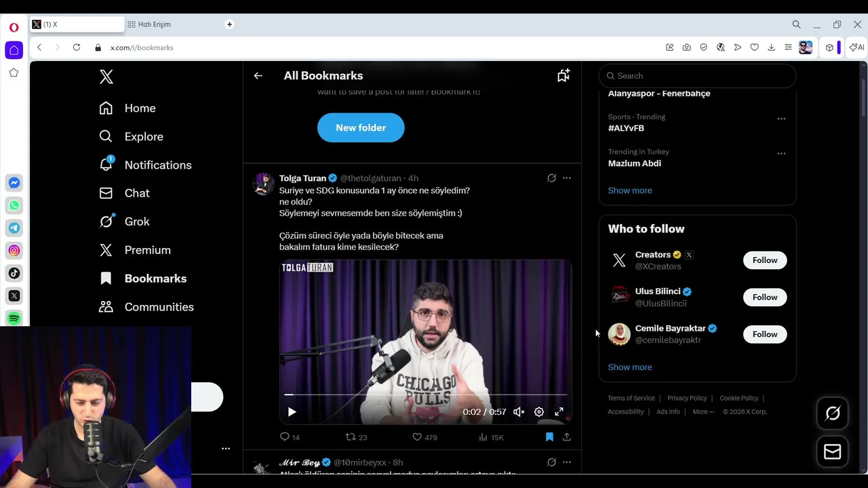This screenshot has height=488, width=868.
Task: Click the purple home icon in the Opera sidebar
Action: click(14, 50)
